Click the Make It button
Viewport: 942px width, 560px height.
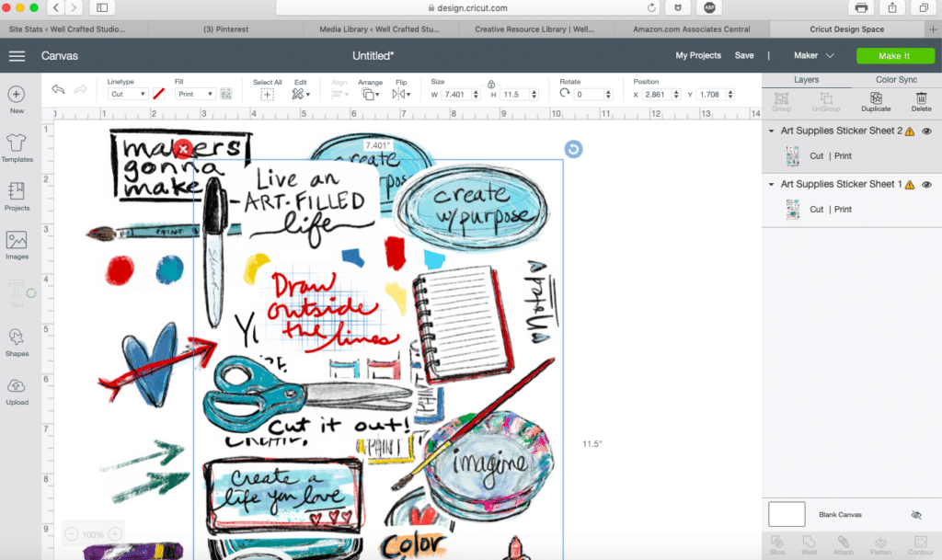click(x=895, y=56)
